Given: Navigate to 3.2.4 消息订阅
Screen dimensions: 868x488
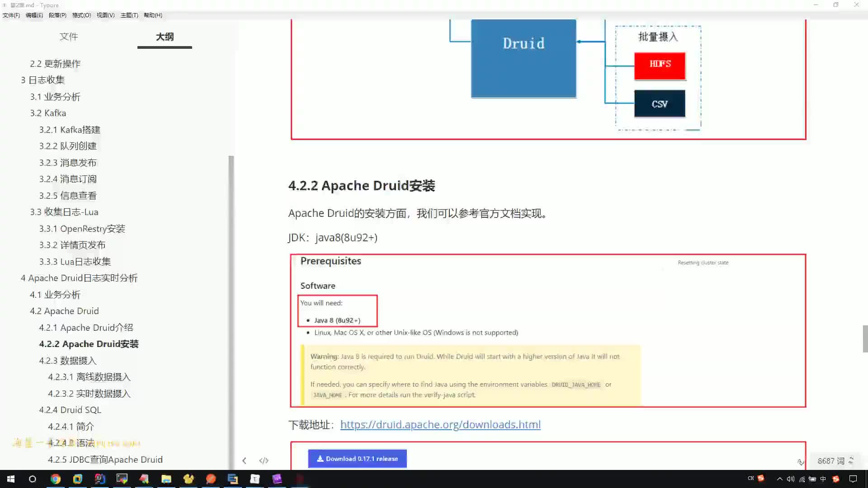Looking at the screenshot, I should [68, 179].
